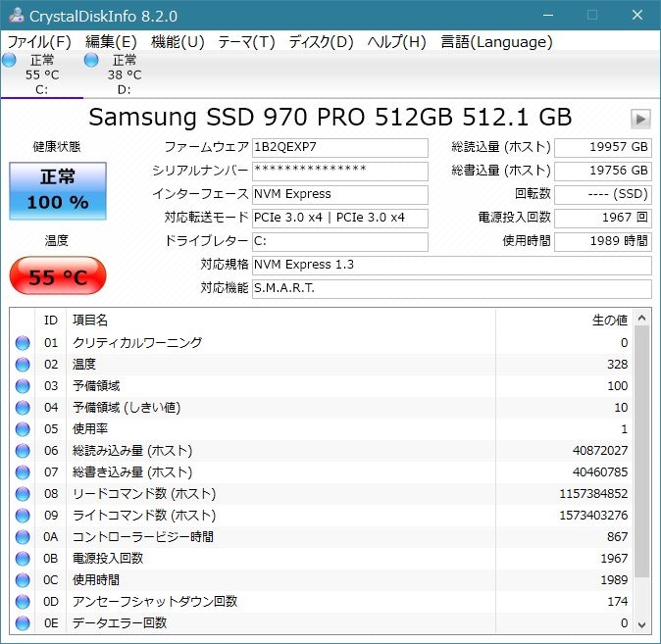
Task: Open the 言語(Language) menu
Action: pyautogui.click(x=496, y=42)
